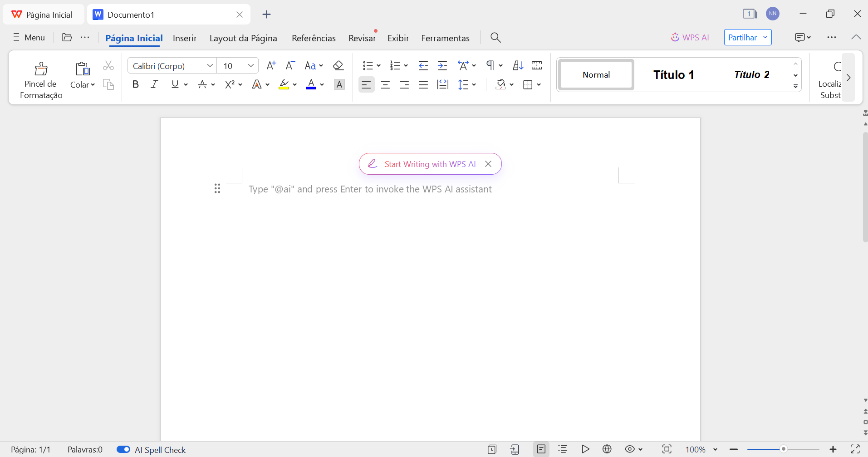Viewport: 868px width, 457px height.
Task: Open the Menu in the top left
Action: [x=29, y=37]
